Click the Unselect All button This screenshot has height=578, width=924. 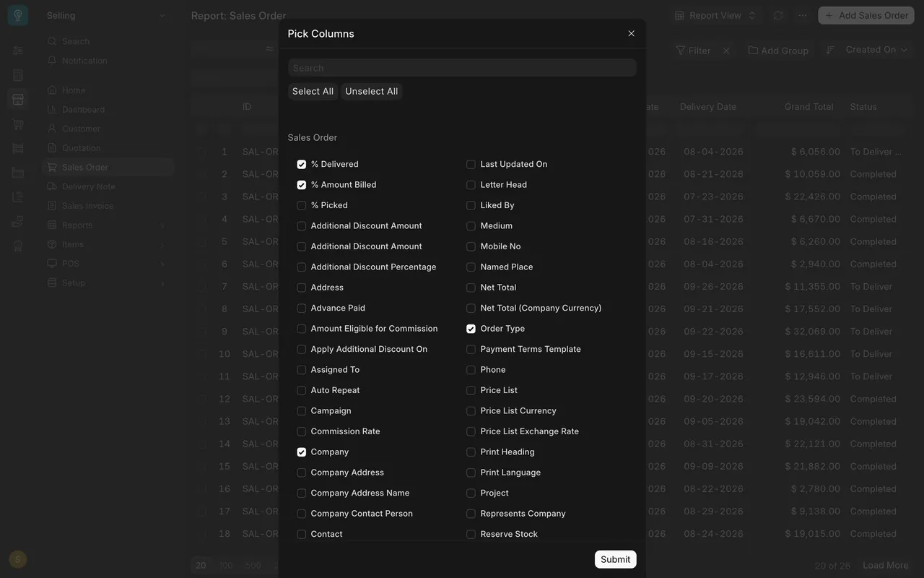click(x=372, y=91)
